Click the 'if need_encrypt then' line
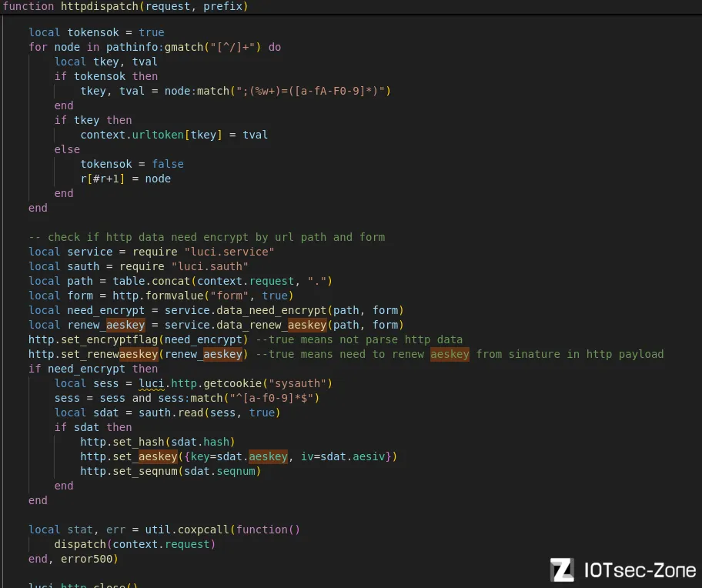The image size is (702, 588). [x=93, y=369]
